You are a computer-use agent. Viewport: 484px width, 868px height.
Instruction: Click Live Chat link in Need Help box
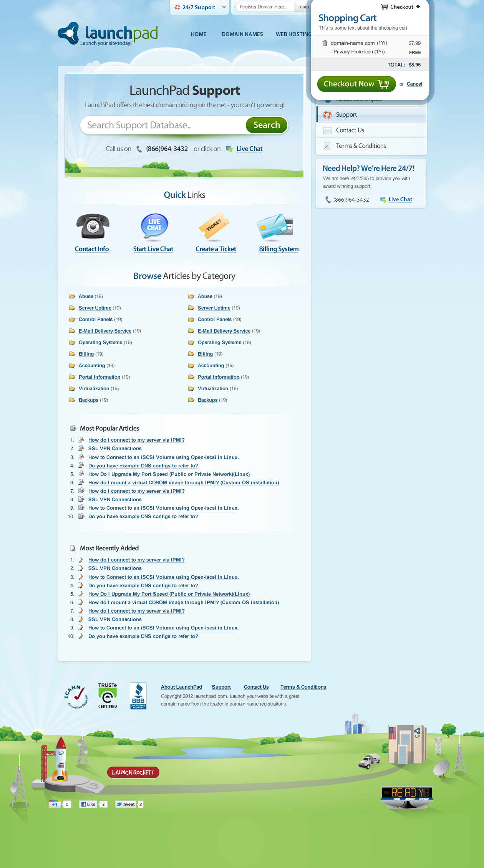pyautogui.click(x=400, y=200)
